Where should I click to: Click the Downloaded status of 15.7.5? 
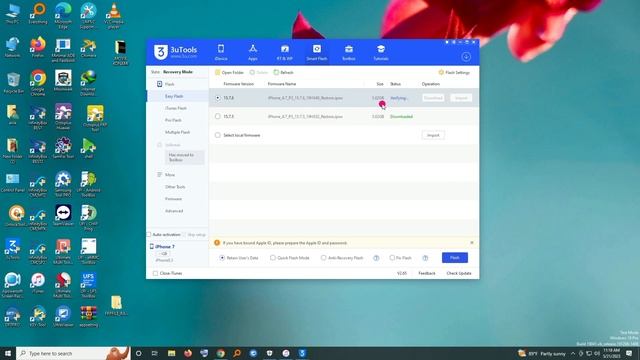tap(401, 117)
